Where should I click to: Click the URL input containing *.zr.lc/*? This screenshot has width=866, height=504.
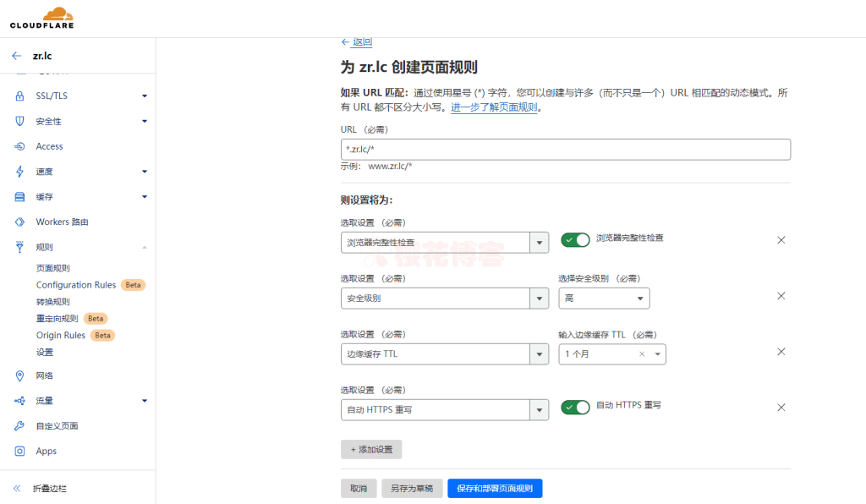(565, 149)
